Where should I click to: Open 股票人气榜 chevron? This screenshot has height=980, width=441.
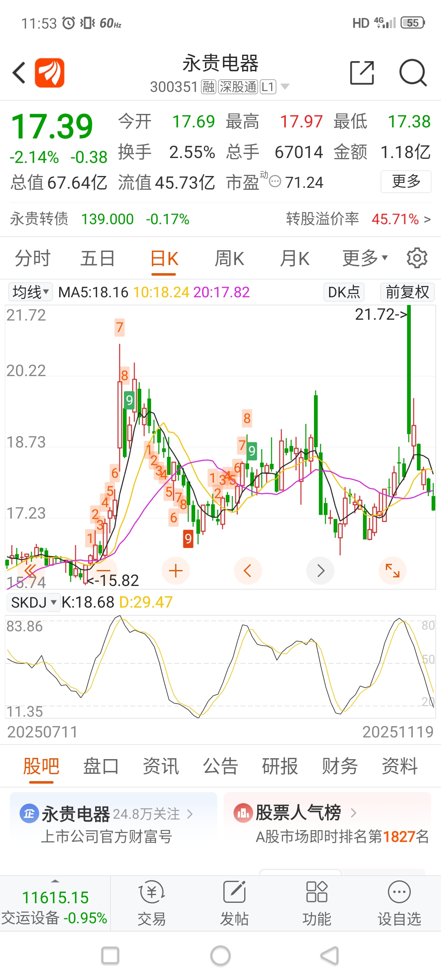pyautogui.click(x=354, y=813)
